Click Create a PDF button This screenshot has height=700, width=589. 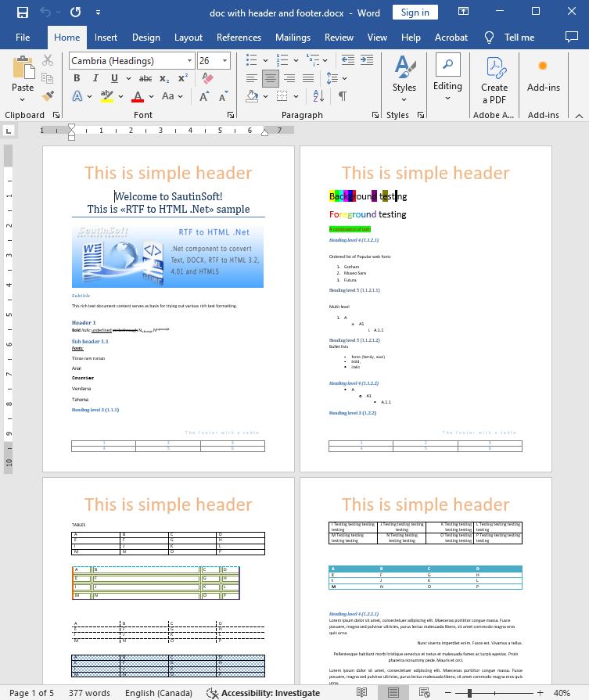pos(494,81)
